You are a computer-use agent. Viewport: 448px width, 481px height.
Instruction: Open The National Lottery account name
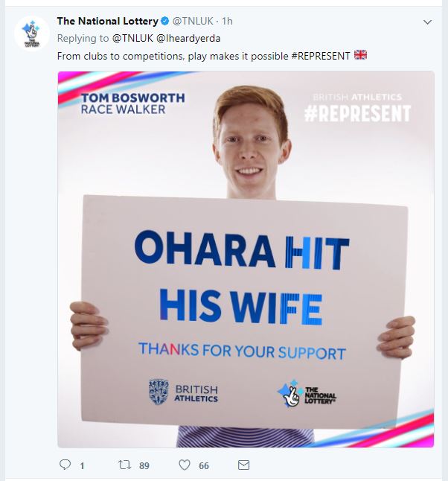click(107, 21)
